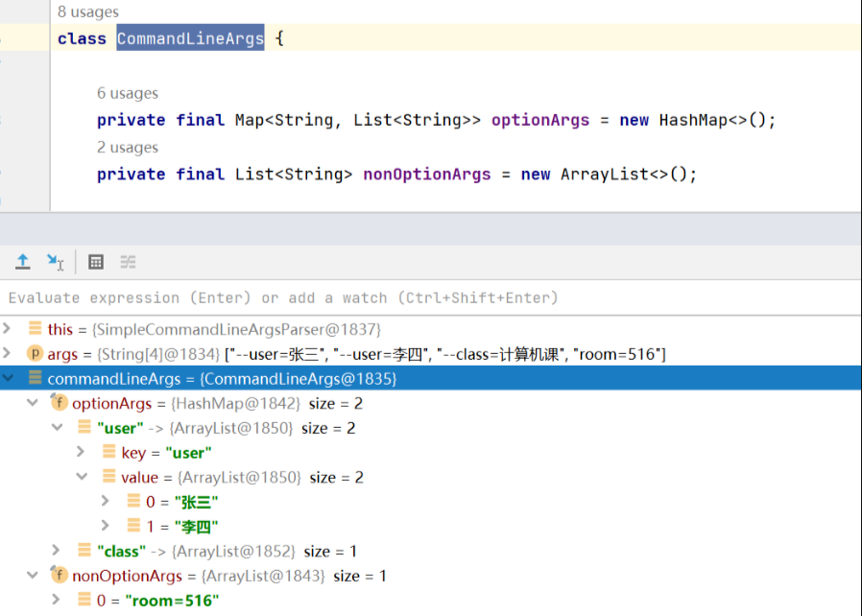This screenshot has height=616, width=862.
Task: Expand the "class" map entry
Action: [x=58, y=551]
